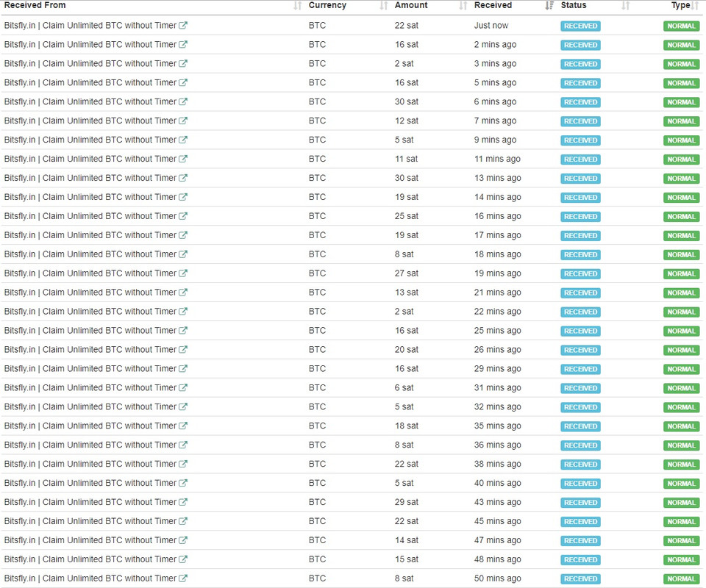
Task: Select '11 sat' amount cell
Action: click(406, 159)
